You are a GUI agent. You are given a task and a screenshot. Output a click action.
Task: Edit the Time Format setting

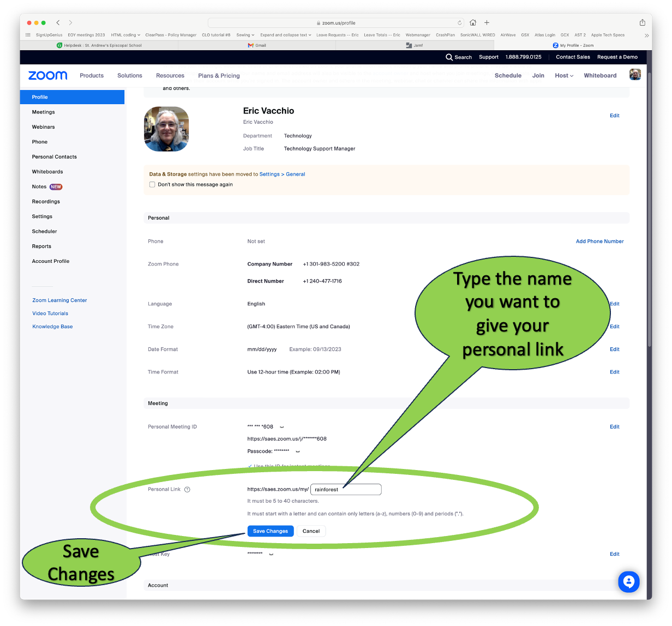click(x=615, y=372)
